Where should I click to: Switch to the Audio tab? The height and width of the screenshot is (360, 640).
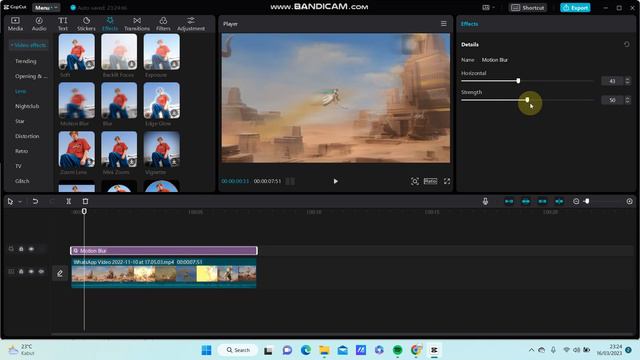[x=39, y=24]
